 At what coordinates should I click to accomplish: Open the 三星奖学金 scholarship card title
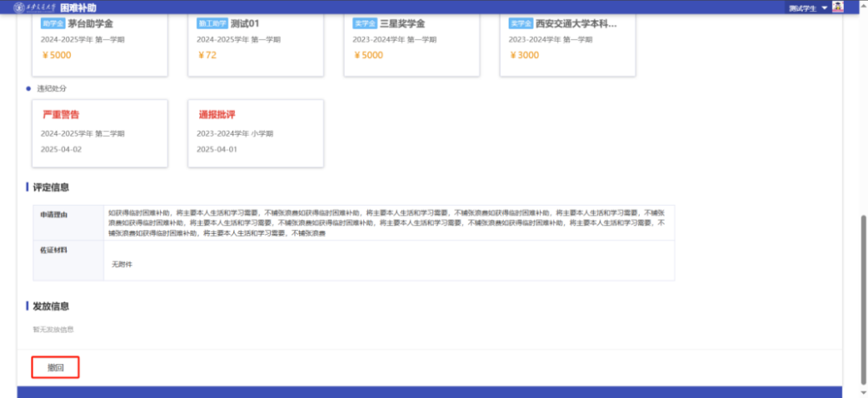(403, 23)
